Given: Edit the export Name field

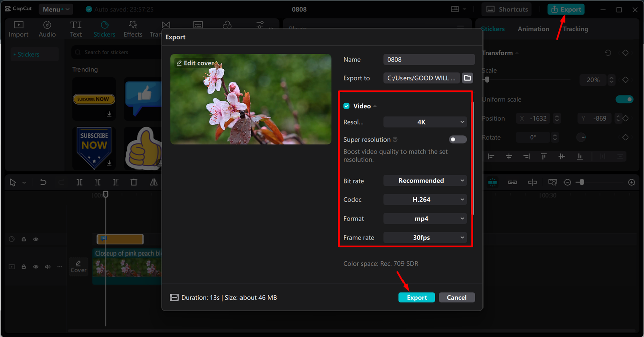Looking at the screenshot, I should coord(429,59).
